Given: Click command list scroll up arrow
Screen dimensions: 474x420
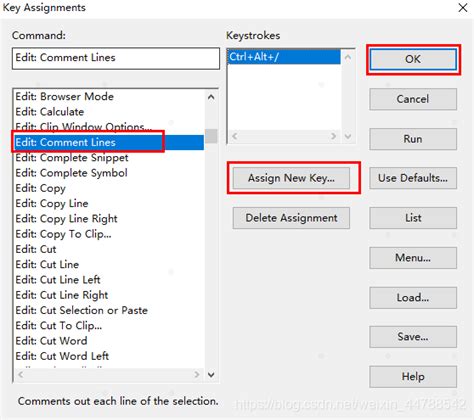Looking at the screenshot, I should coord(211,97).
